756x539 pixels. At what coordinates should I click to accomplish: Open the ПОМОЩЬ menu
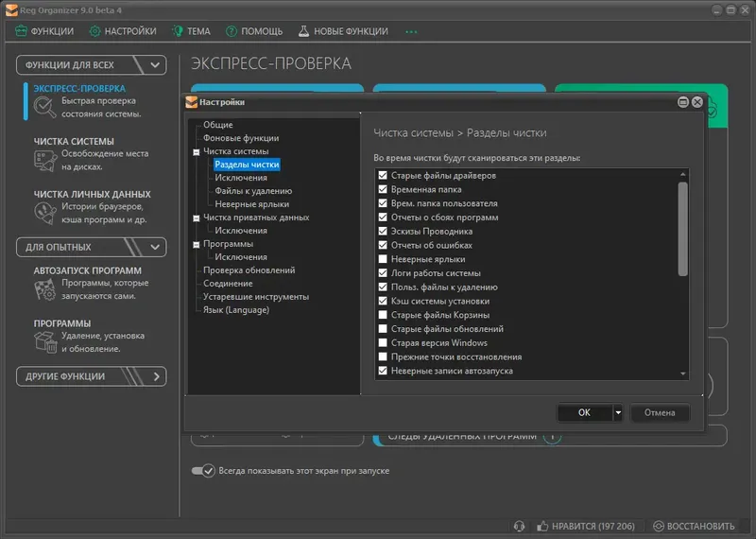tap(254, 31)
